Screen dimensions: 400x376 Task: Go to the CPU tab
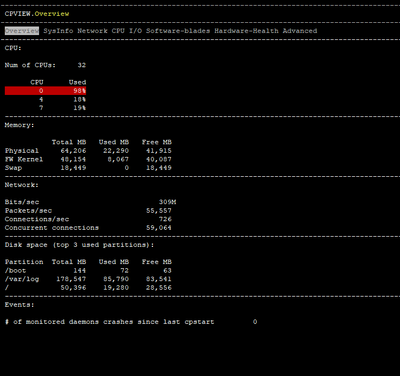click(x=118, y=31)
